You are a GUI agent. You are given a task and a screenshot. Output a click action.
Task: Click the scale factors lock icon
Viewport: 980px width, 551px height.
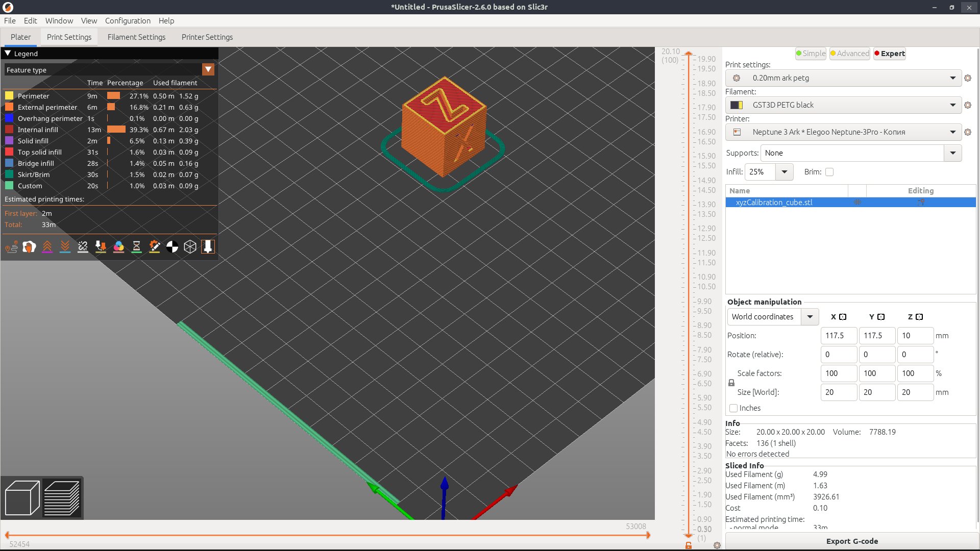[731, 383]
